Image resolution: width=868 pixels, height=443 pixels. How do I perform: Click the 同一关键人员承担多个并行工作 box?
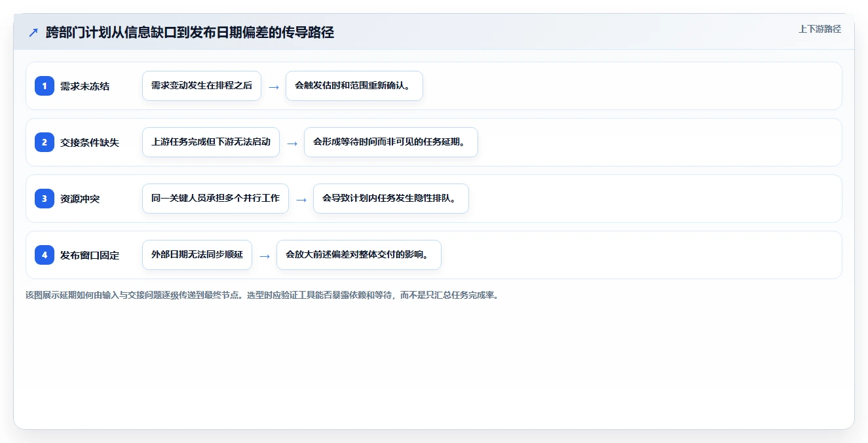tap(216, 199)
